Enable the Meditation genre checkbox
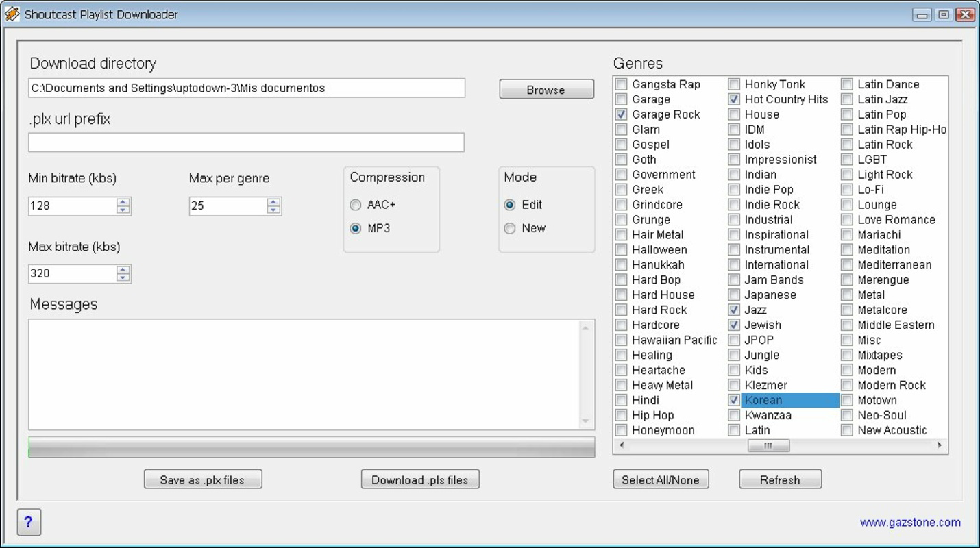Viewport: 980px width, 548px height. coord(847,250)
